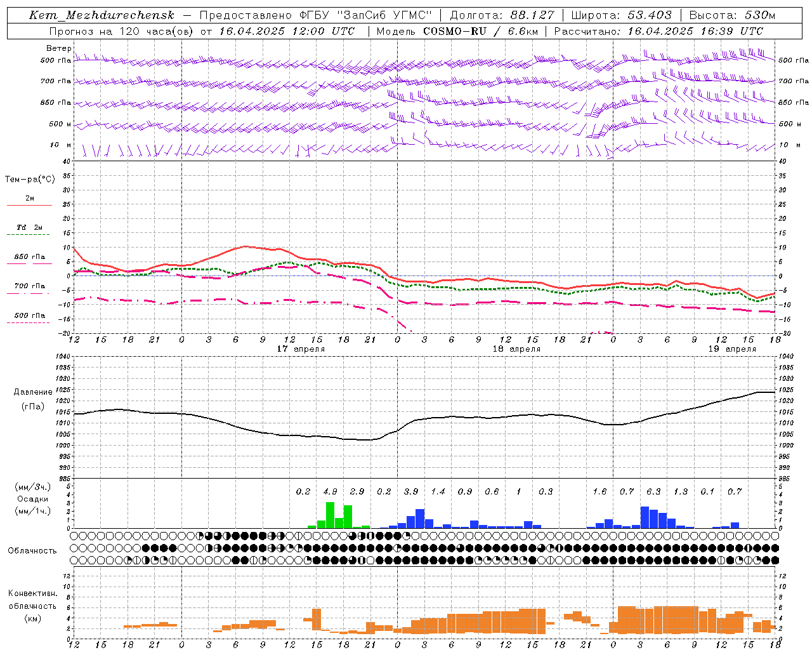Click the 0.6 precipitation total value
Viewport: 812px width, 650px height.
click(x=492, y=491)
